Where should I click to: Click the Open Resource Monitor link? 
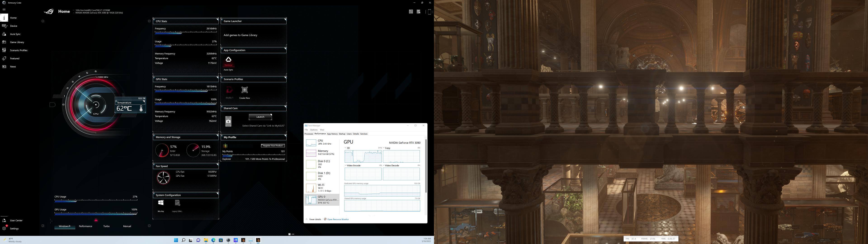pos(338,219)
